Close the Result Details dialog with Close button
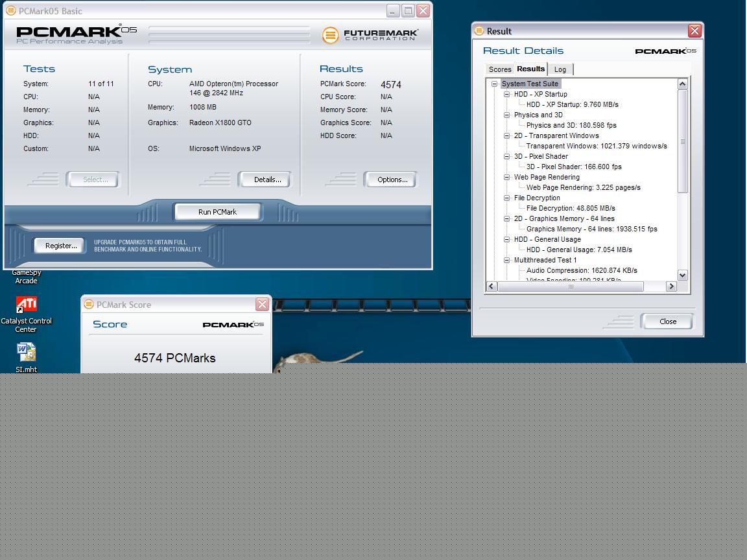The image size is (747, 560). [667, 321]
